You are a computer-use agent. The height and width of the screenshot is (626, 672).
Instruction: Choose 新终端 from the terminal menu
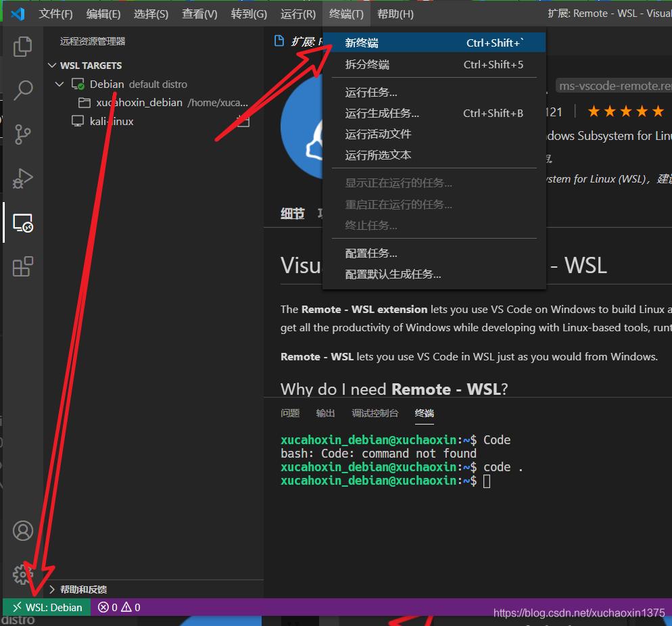pyautogui.click(x=434, y=43)
